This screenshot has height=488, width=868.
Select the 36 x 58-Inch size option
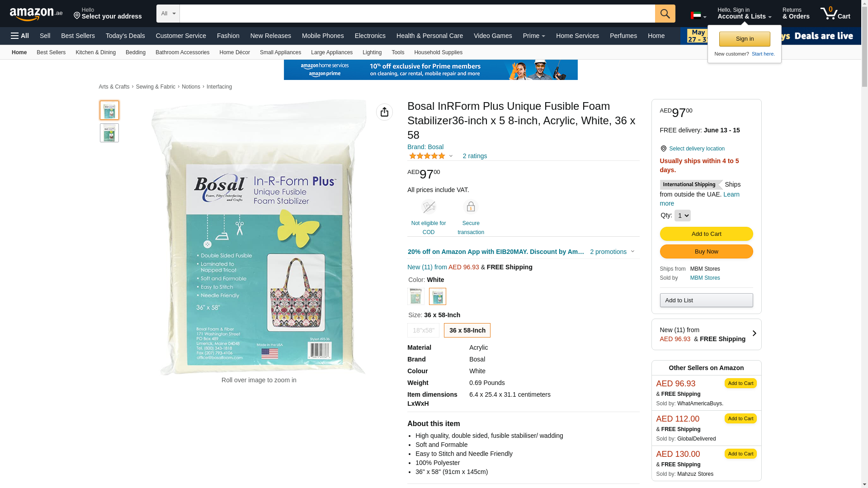pyautogui.click(x=467, y=330)
